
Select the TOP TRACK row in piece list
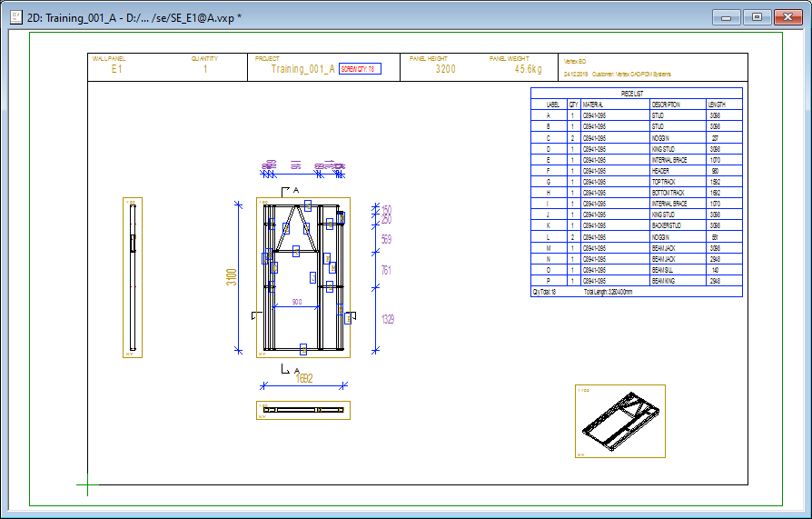663,182
